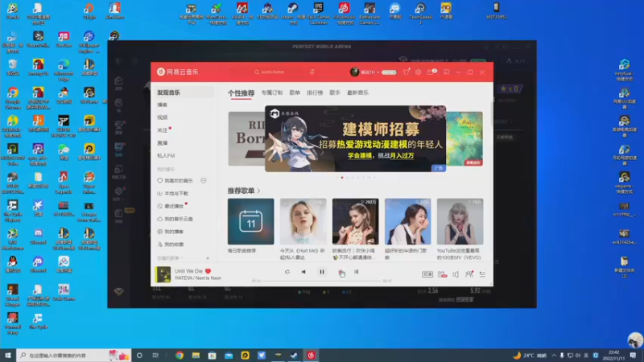Viewport: 644px width, 362px height.
Task: Click artist text WATEVA / Next to Neon
Action: click(x=197, y=278)
